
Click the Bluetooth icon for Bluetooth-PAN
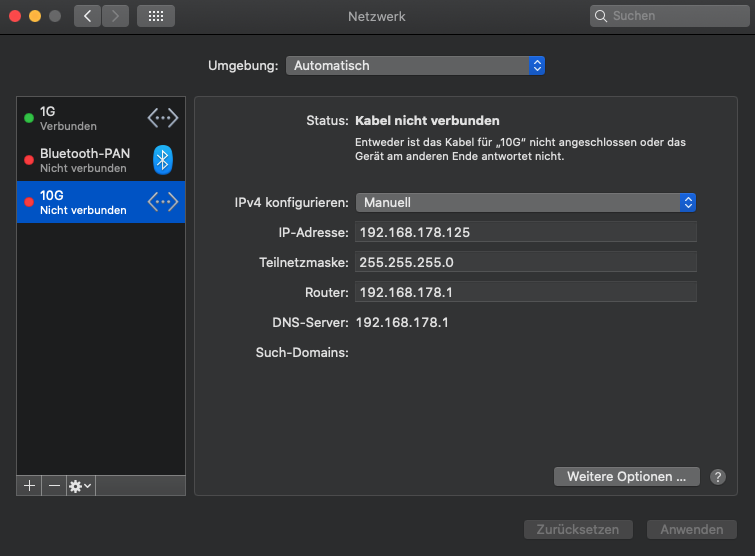coord(163,160)
